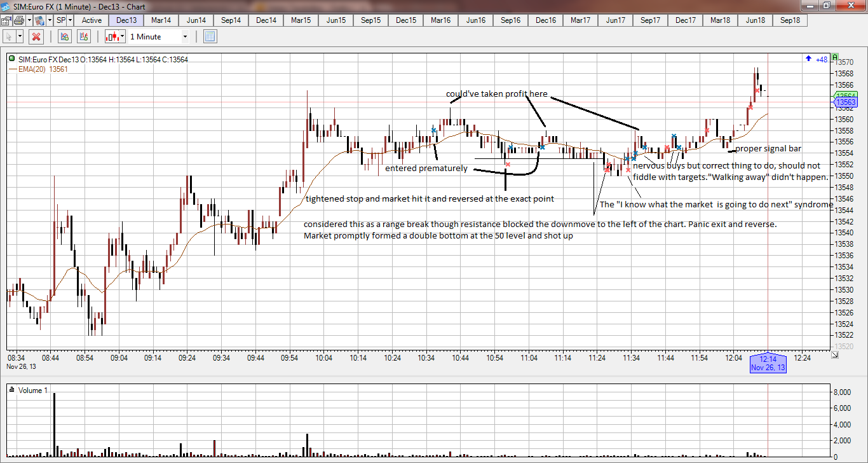Click the Volume 1 label

(x=33, y=390)
